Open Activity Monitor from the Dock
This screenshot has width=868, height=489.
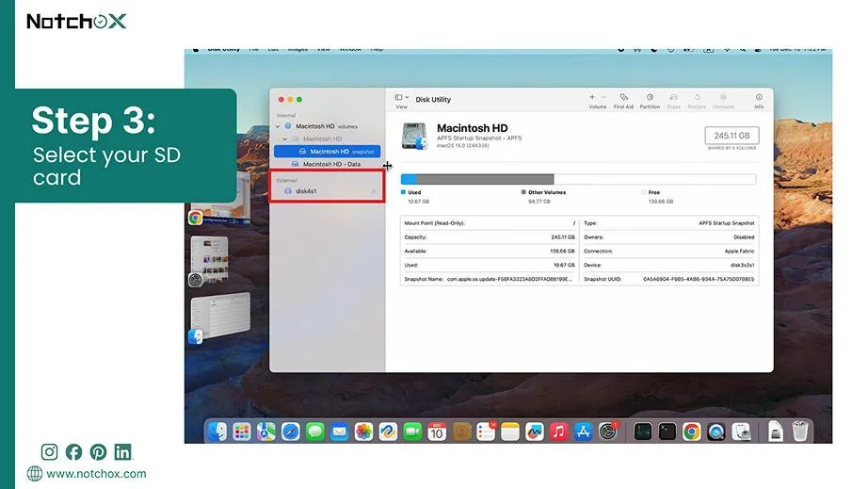pyautogui.click(x=643, y=432)
